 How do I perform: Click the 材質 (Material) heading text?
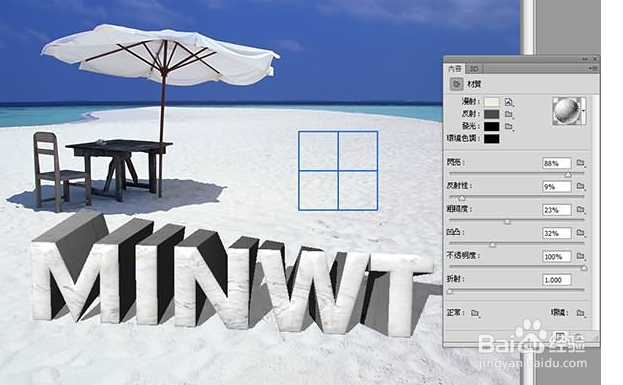(x=474, y=84)
